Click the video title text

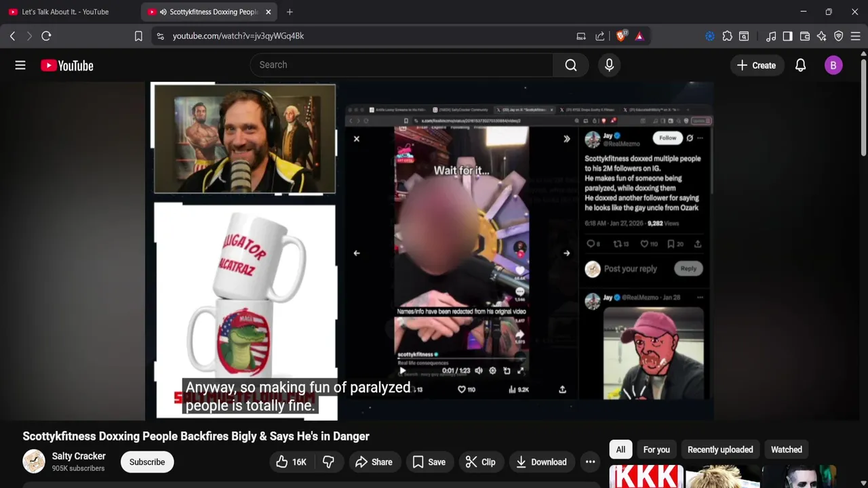[196, 436]
